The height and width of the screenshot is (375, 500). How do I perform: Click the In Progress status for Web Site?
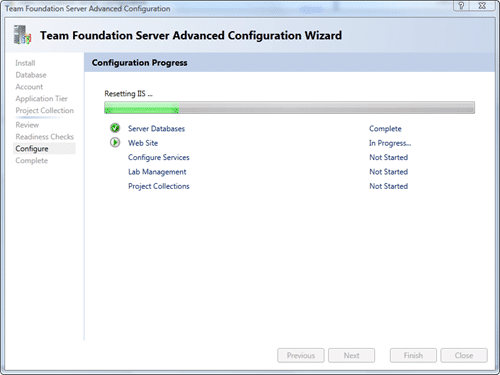(x=390, y=143)
